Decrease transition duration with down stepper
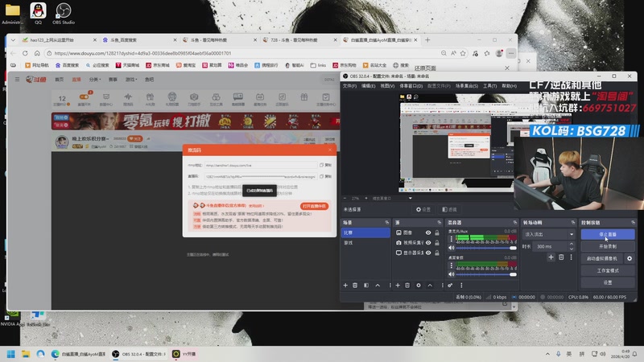This screenshot has width=644, height=362. click(x=572, y=249)
